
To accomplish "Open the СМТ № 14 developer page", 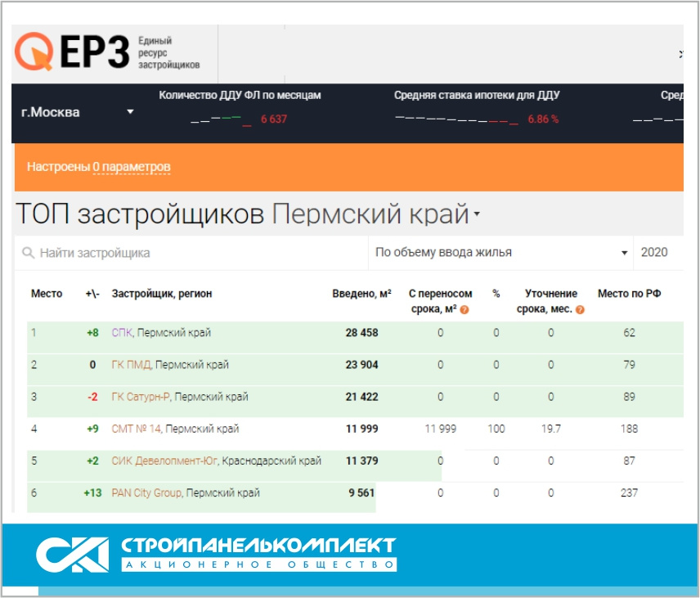I will click(x=136, y=429).
